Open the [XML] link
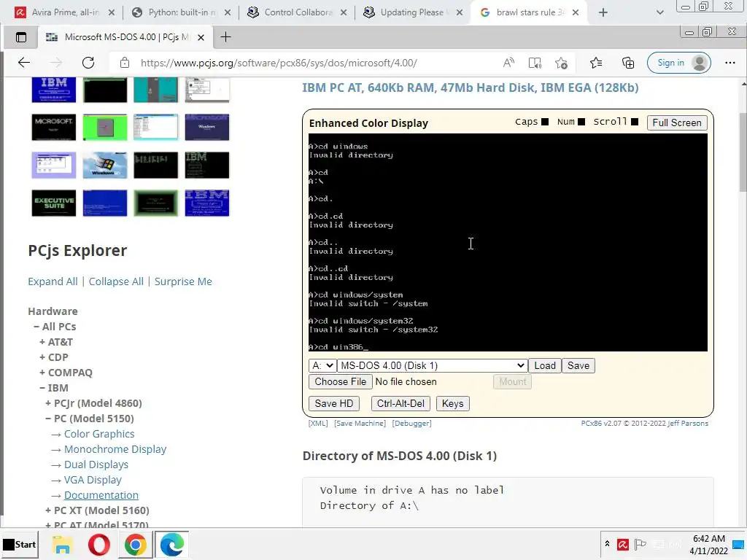 point(318,424)
